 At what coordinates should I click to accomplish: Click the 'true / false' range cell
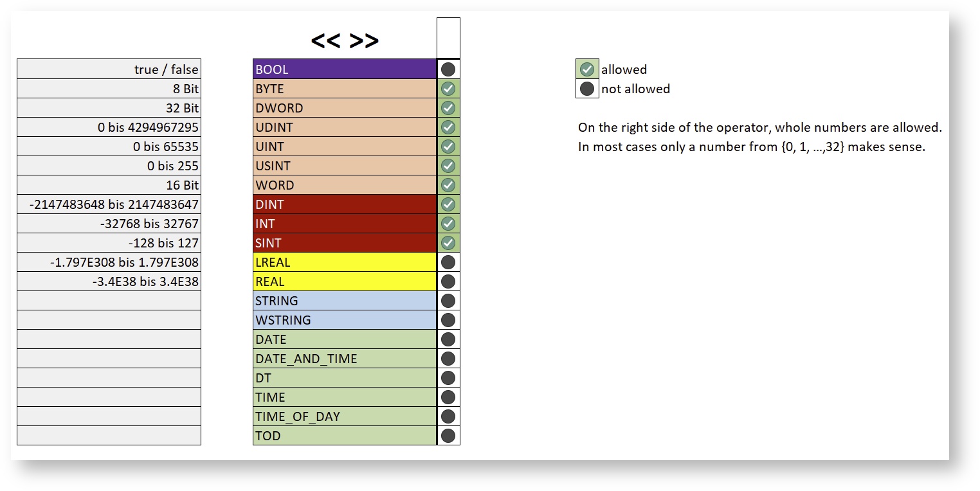(109, 69)
